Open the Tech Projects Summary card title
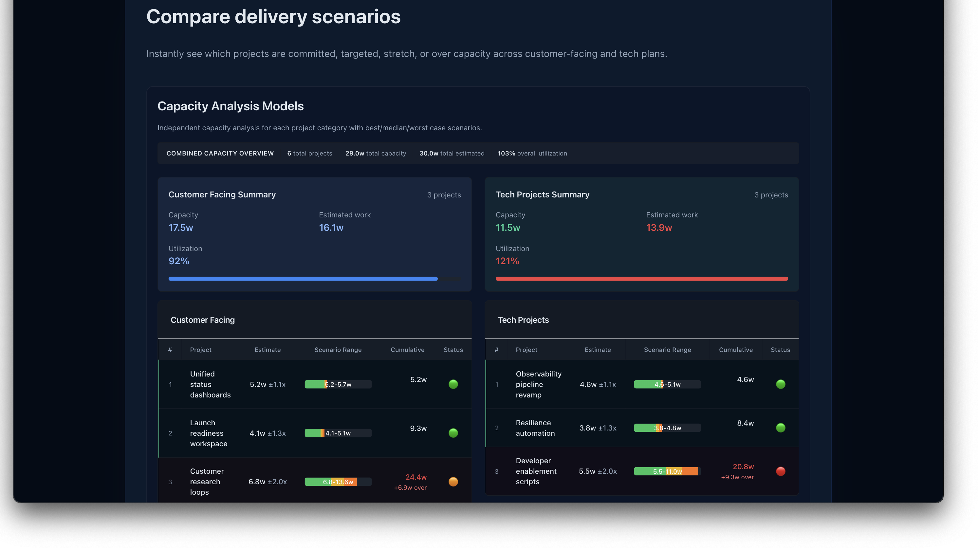 542,194
